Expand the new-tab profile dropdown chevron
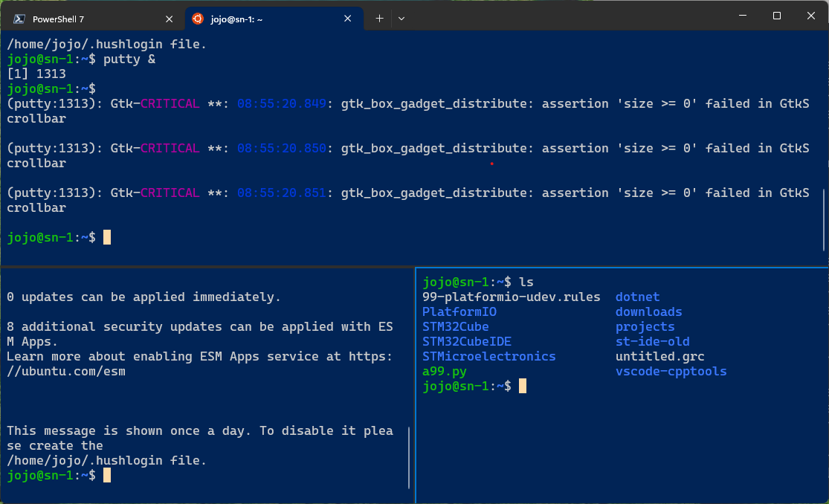Viewport: 829px width, 504px height. [401, 19]
